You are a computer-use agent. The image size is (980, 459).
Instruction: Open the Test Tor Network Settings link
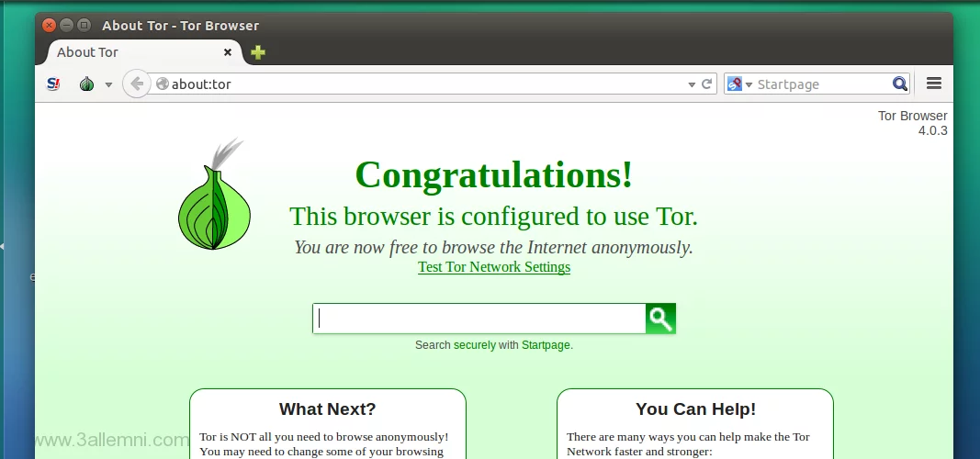(494, 267)
